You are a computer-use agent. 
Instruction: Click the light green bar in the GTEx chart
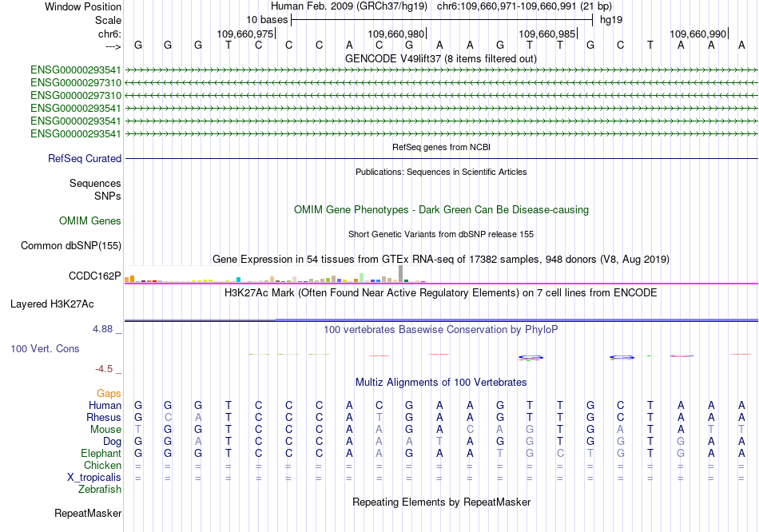[362, 277]
